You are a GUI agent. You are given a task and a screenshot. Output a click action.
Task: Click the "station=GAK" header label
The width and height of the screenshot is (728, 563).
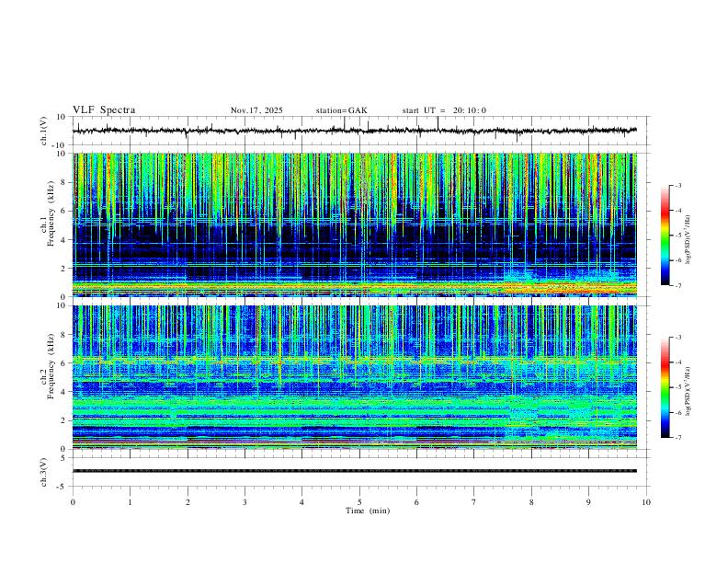click(x=341, y=110)
